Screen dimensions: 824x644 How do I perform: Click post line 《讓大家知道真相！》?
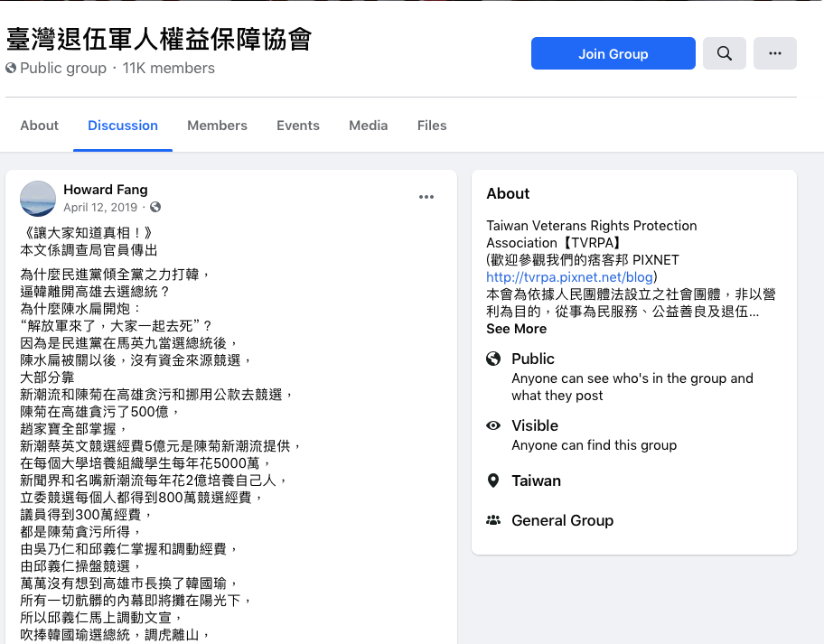click(88, 233)
